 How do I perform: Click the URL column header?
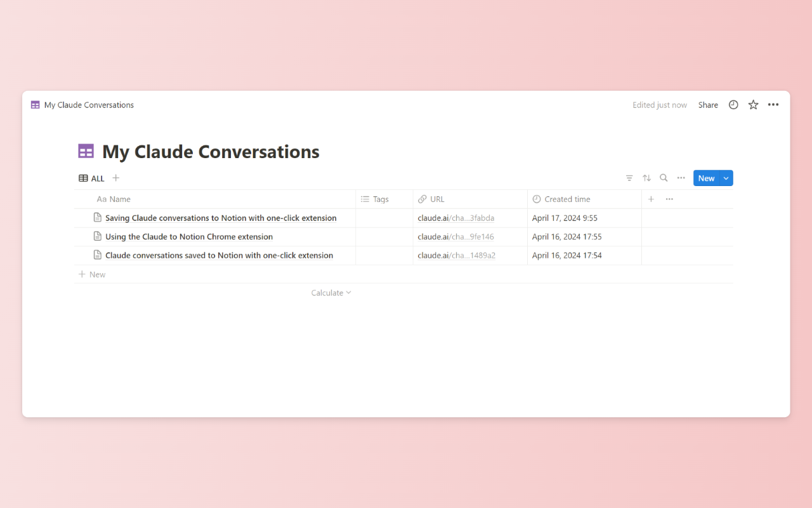coord(470,199)
